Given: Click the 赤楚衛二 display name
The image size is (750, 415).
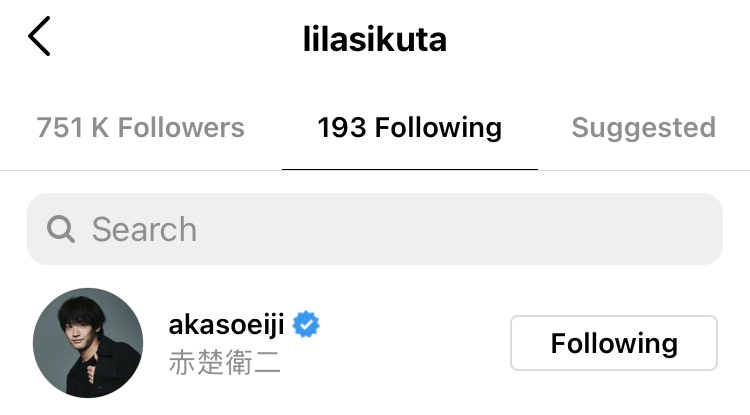Looking at the screenshot, I should point(225,362).
